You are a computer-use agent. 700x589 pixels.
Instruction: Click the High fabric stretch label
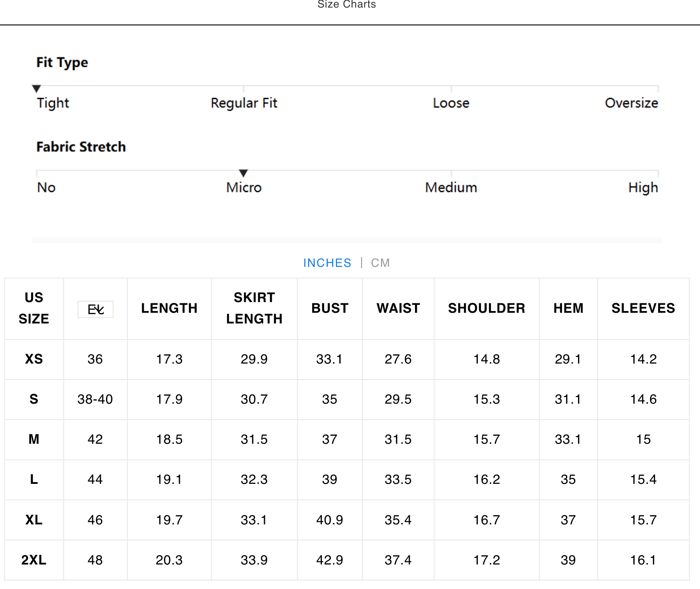pos(643,188)
